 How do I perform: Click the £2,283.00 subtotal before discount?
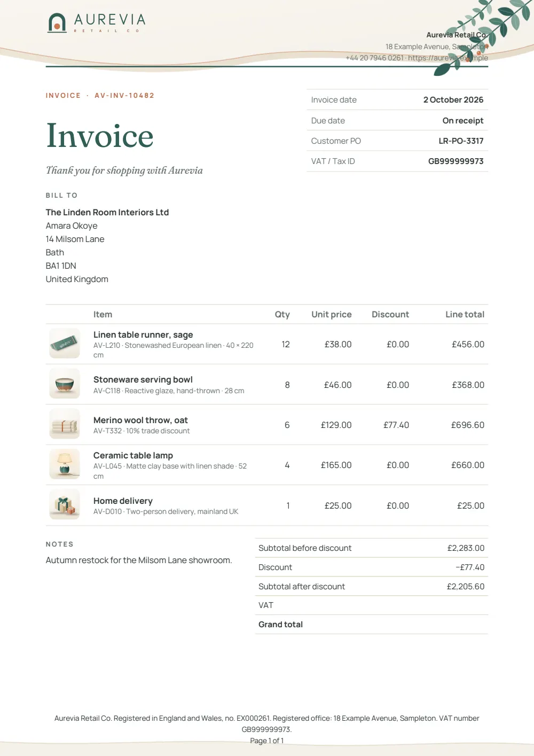click(x=466, y=548)
